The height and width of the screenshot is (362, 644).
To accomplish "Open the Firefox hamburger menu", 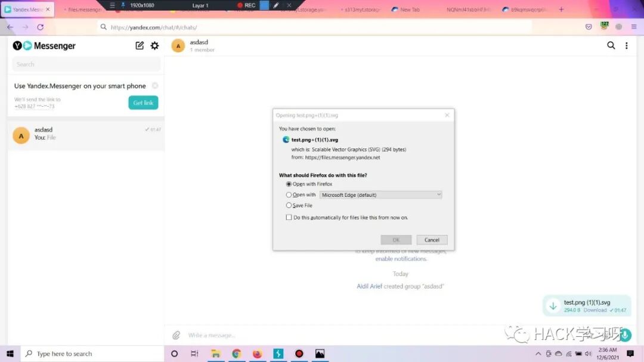I will (x=634, y=27).
